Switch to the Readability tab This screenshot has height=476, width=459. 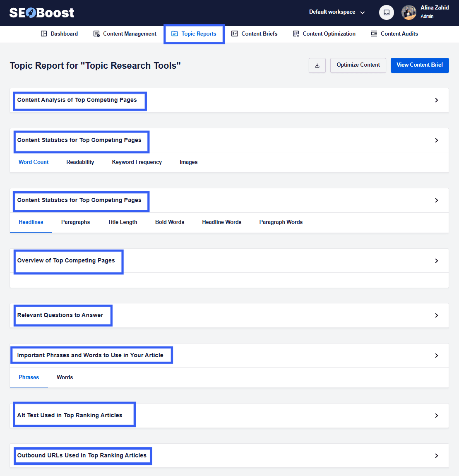click(80, 162)
